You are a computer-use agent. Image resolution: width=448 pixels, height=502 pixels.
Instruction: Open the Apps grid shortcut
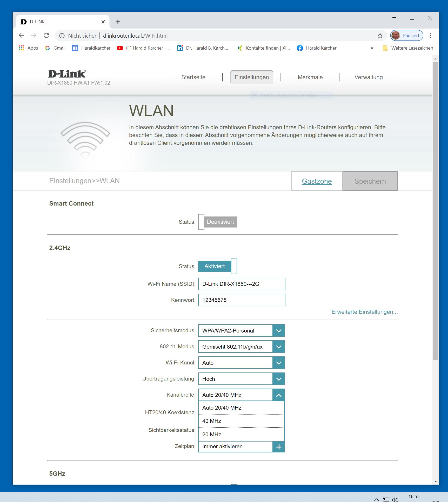point(28,48)
